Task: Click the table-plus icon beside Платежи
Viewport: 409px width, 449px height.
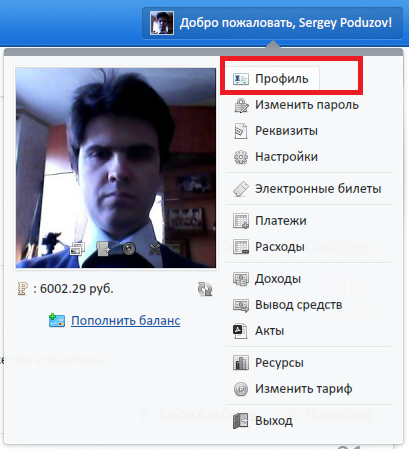Action: pos(241,221)
